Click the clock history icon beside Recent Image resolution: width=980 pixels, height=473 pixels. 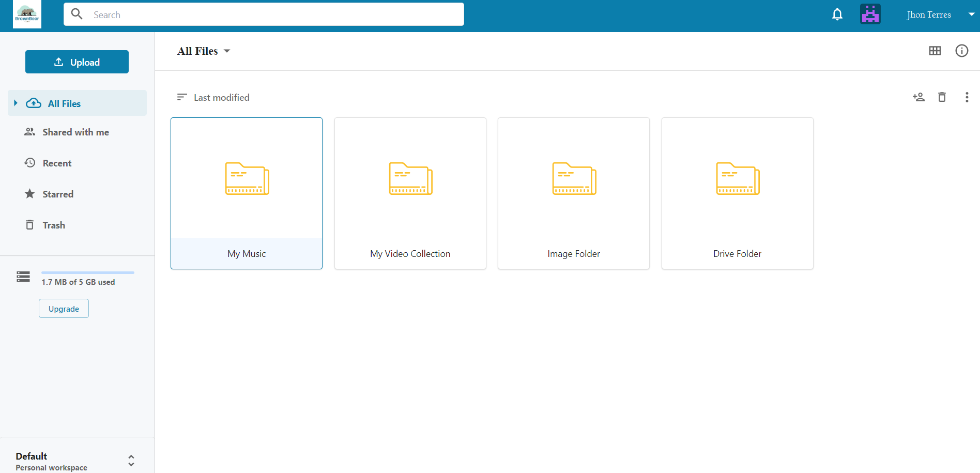(30, 163)
